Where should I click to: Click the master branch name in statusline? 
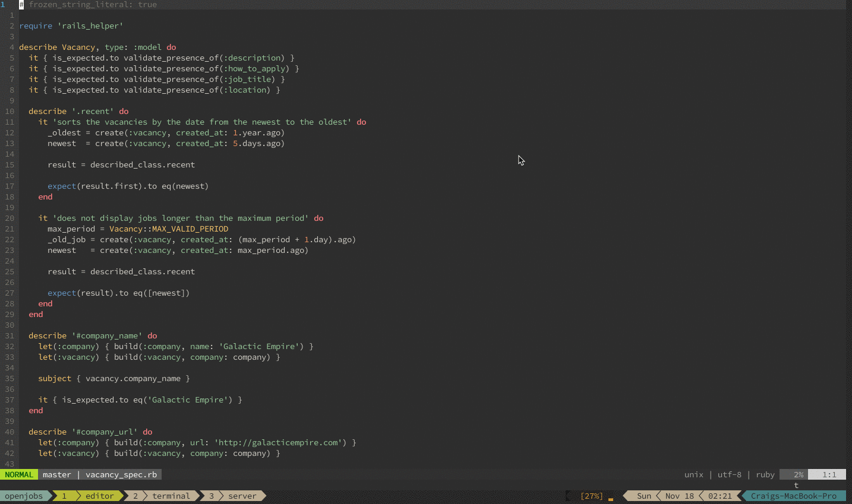tap(57, 475)
